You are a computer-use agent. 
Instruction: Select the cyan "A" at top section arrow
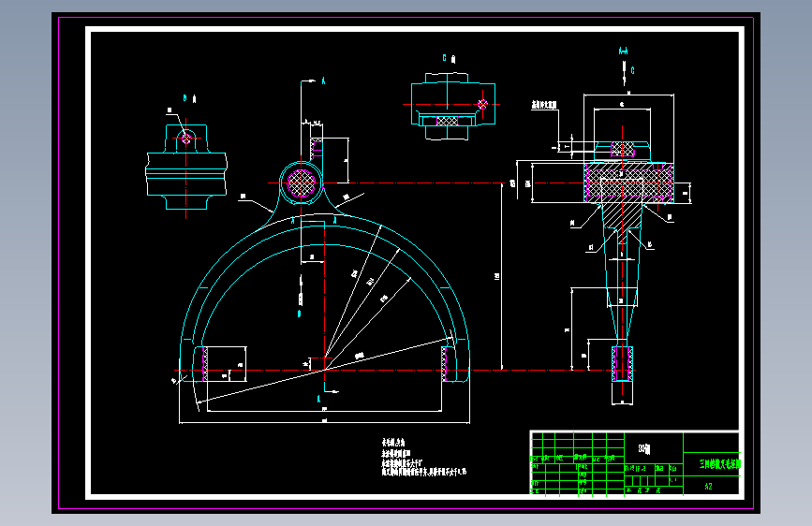point(324,80)
